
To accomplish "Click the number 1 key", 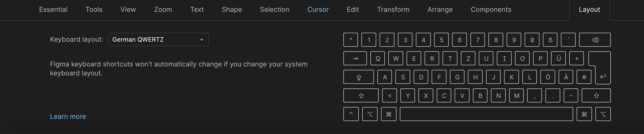I will (369, 40).
